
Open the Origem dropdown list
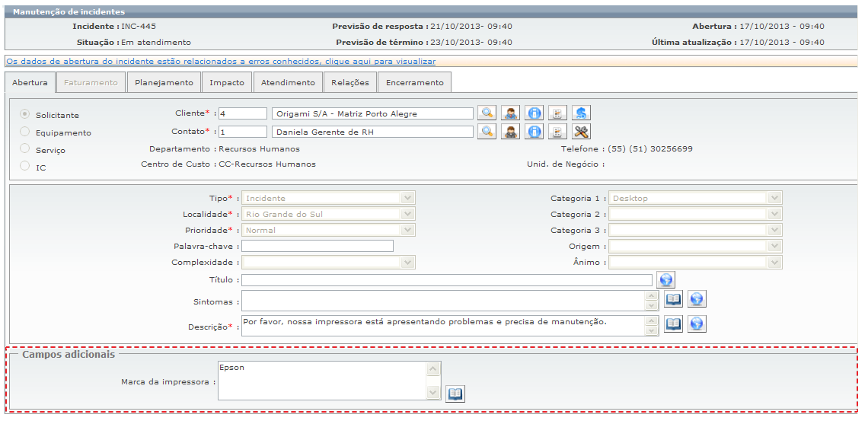pyautogui.click(x=774, y=247)
